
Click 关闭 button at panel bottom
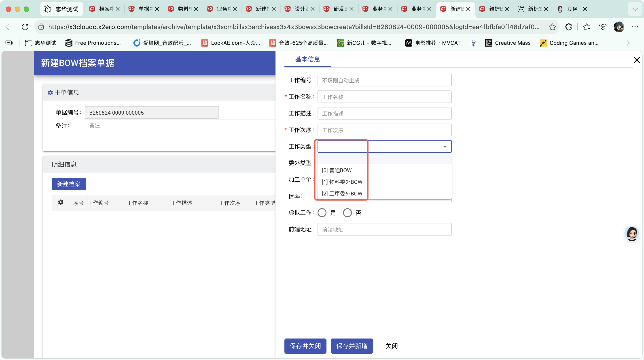pos(392,346)
